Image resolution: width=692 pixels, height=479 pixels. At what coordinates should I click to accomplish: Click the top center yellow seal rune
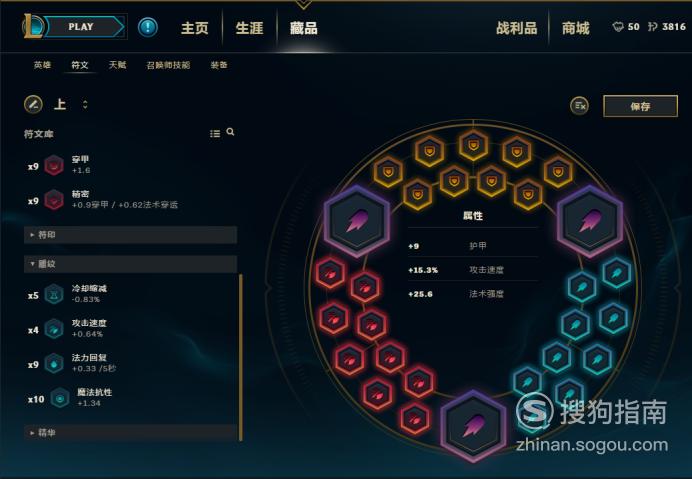tap(473, 145)
